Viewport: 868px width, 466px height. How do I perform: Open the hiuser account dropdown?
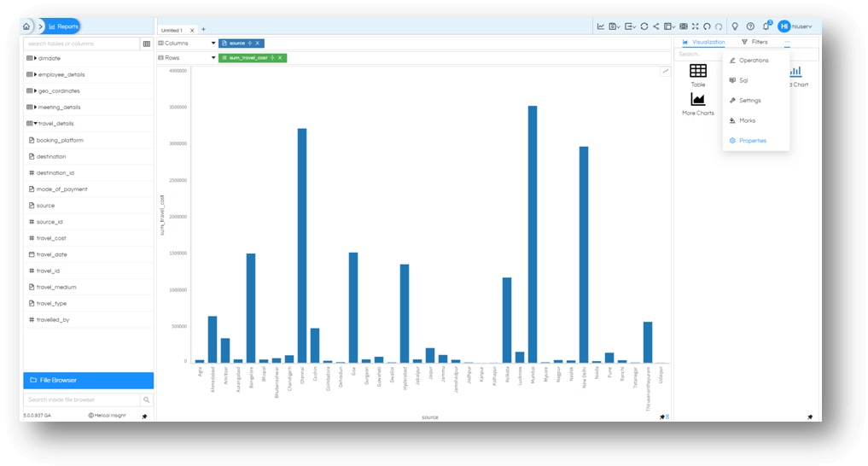click(795, 26)
